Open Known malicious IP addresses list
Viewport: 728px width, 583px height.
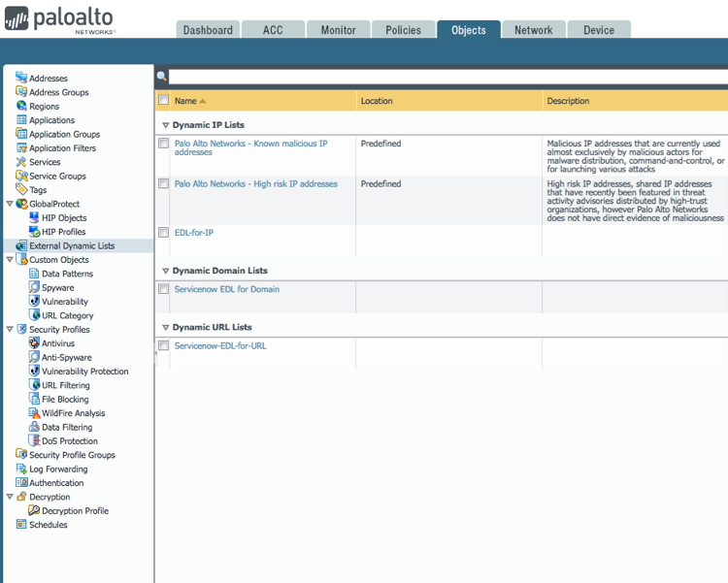click(x=250, y=147)
